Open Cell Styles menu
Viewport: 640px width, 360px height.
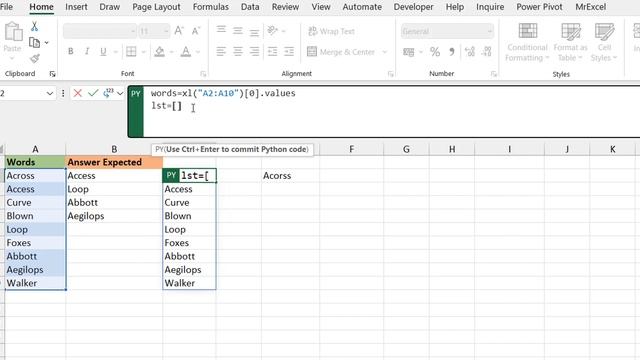tap(604, 42)
